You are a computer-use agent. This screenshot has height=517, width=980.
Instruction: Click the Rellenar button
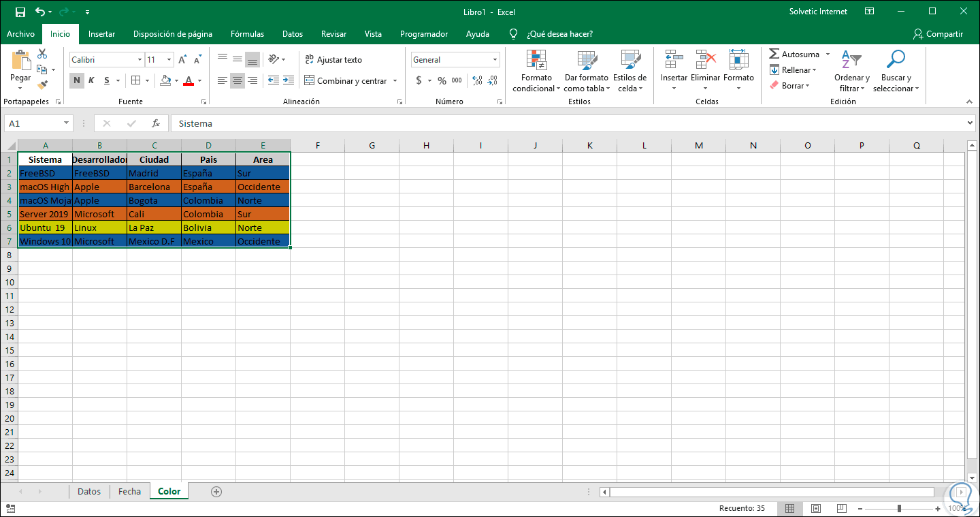[x=793, y=69]
